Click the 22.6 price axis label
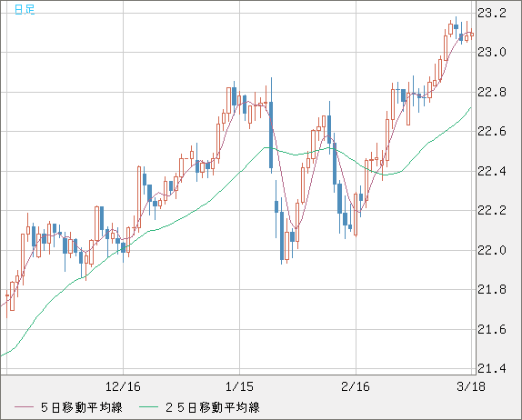 [492, 132]
